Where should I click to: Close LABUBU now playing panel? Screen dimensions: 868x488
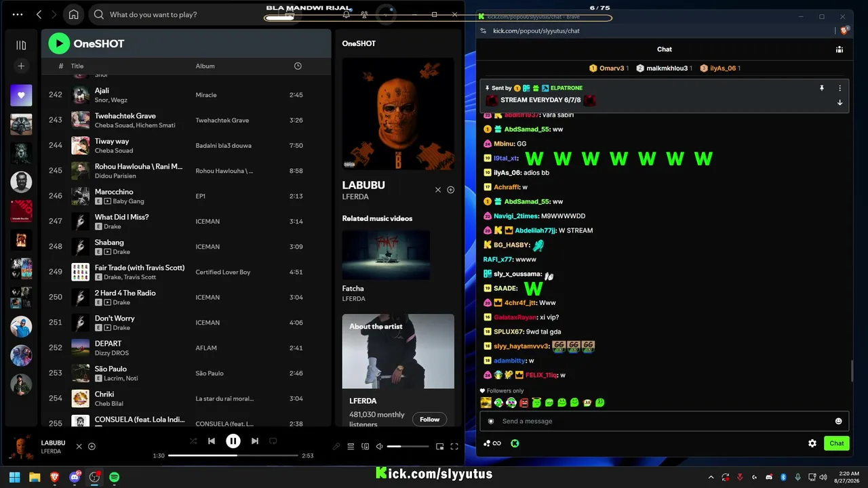(438, 190)
